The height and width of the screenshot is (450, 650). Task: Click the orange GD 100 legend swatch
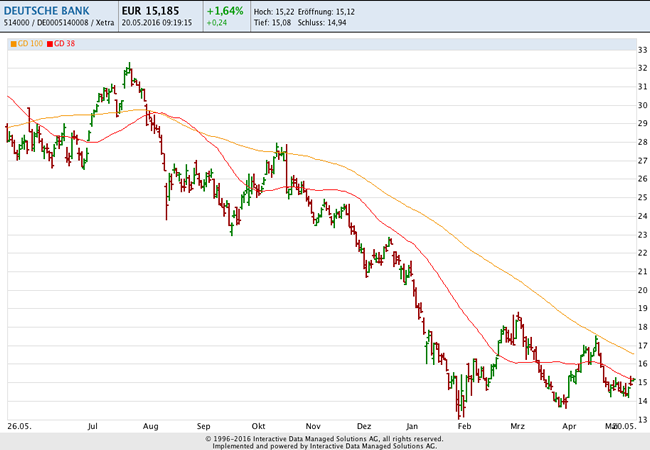pos(13,44)
